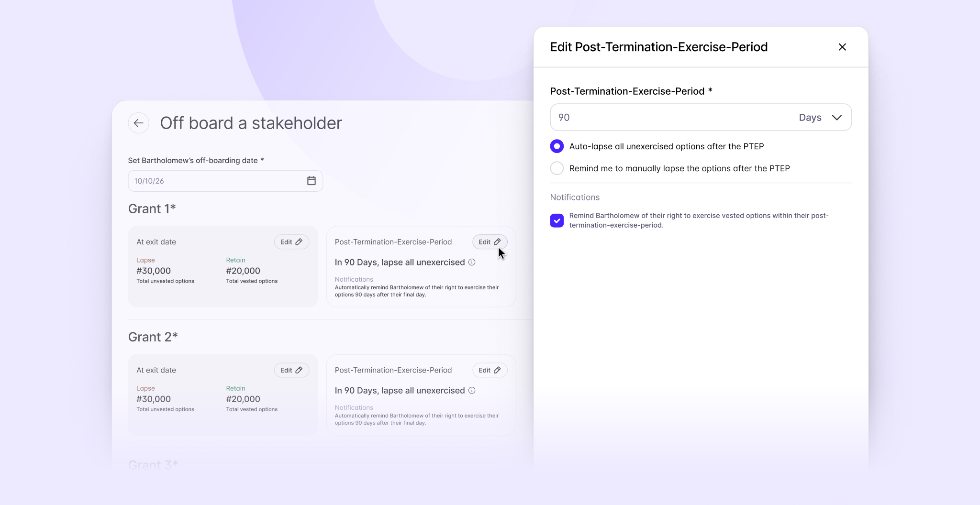
Task: Show info icon for Grant 1 lapse text
Action: (472, 262)
